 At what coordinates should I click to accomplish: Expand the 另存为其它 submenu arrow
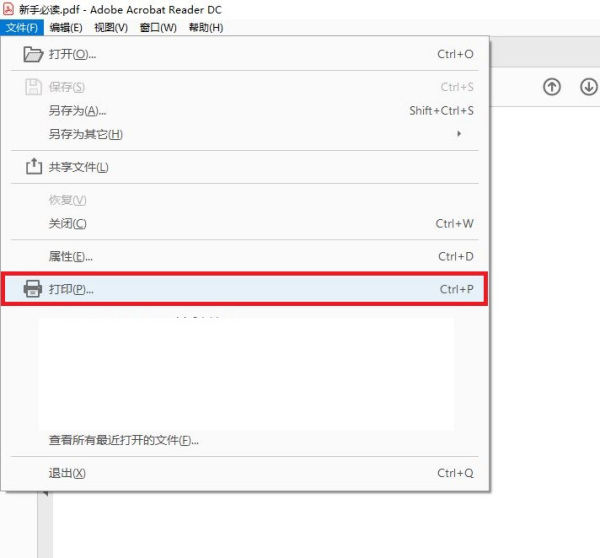click(459, 134)
